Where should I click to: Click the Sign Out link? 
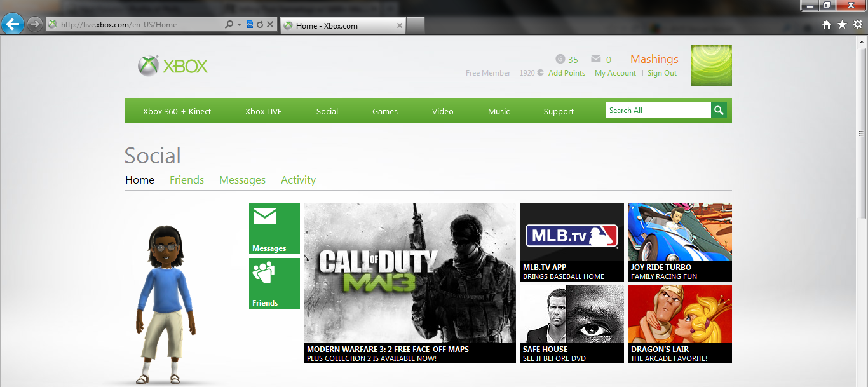(662, 73)
